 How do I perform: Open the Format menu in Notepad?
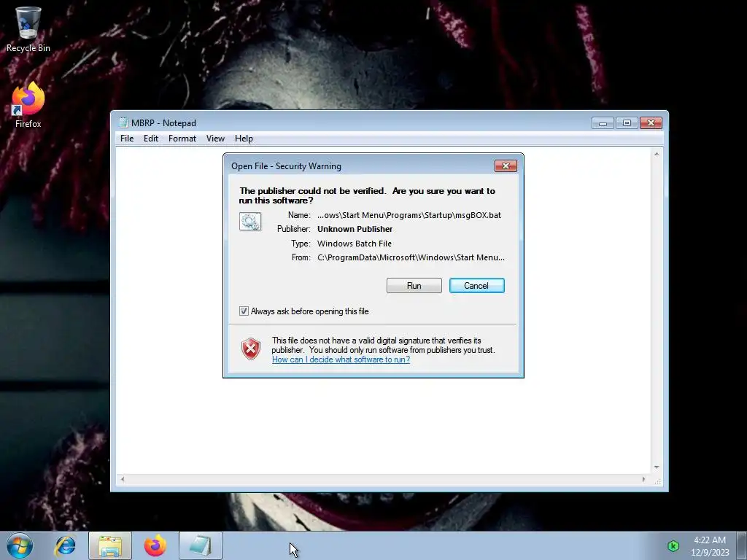(x=182, y=139)
